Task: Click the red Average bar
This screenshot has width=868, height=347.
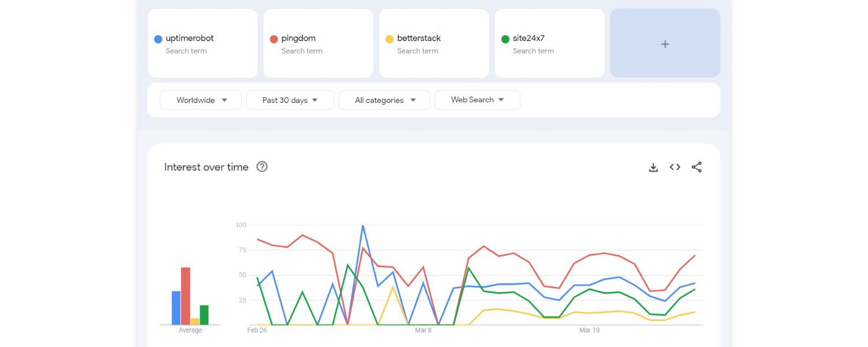Action: [x=185, y=295]
